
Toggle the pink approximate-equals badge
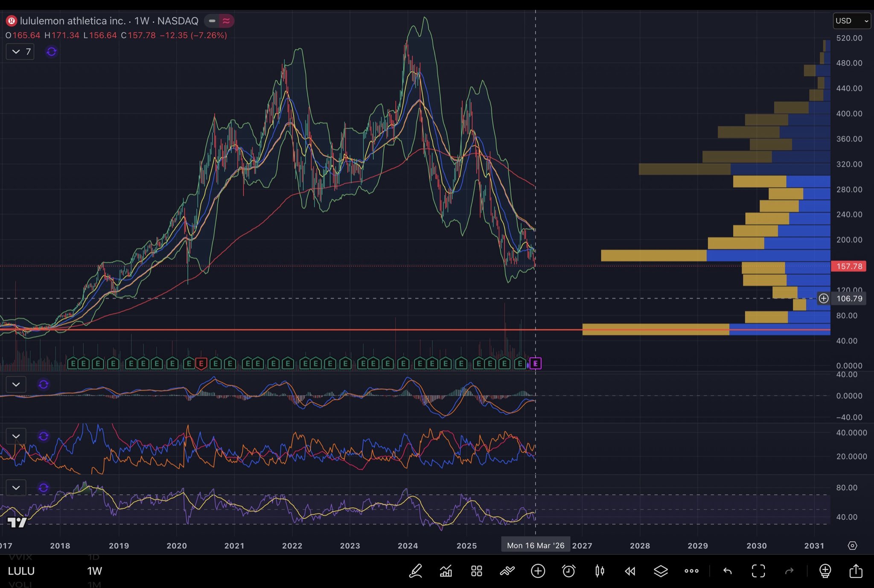coord(226,21)
